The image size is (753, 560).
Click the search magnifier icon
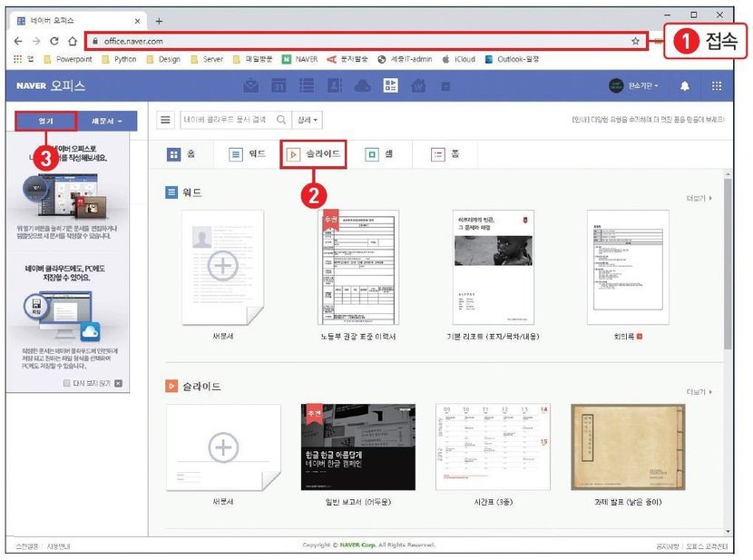(281, 120)
